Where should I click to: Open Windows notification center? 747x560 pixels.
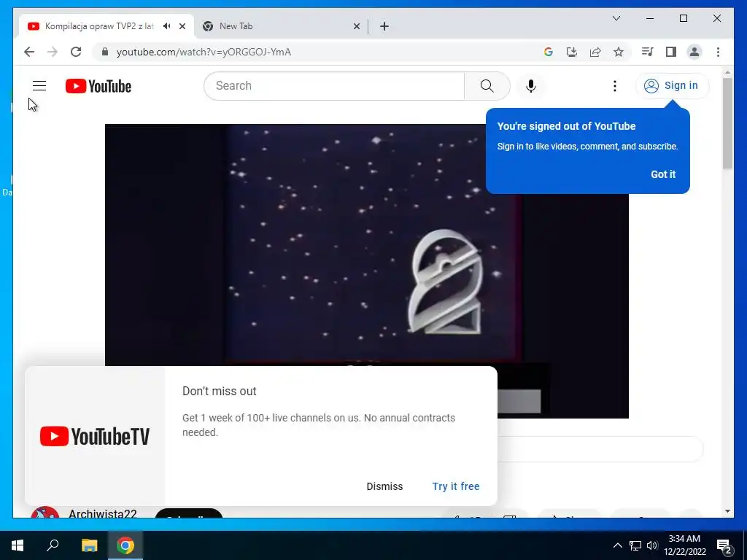pyautogui.click(x=724, y=545)
